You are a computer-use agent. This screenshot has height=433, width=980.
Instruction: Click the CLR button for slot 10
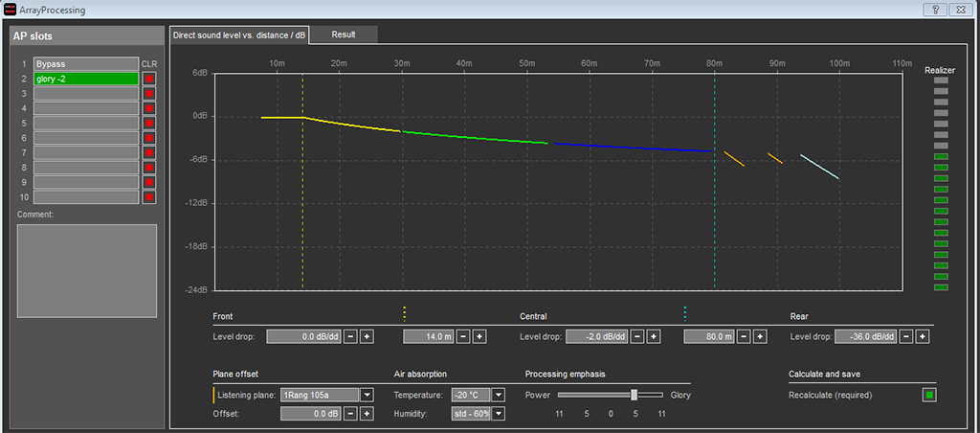[148, 197]
